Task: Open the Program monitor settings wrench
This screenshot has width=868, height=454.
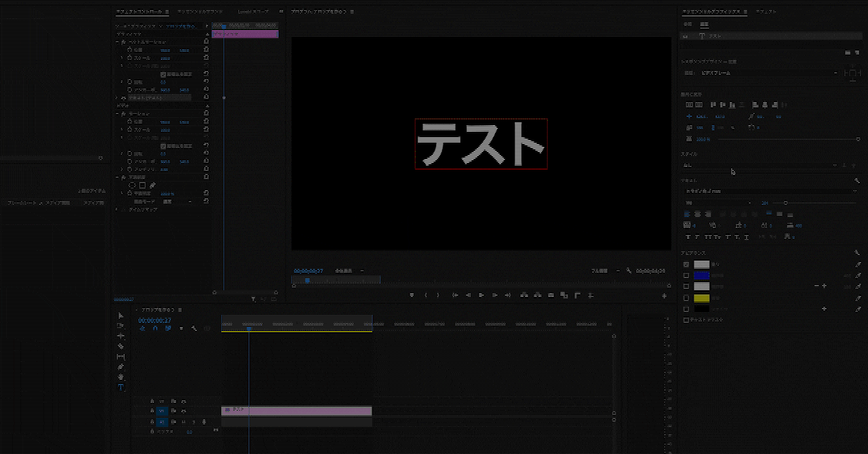Action: pos(629,270)
